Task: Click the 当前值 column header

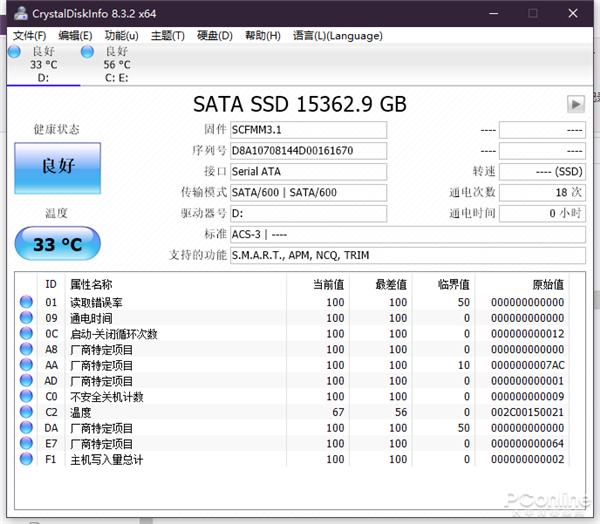Action: [328, 284]
